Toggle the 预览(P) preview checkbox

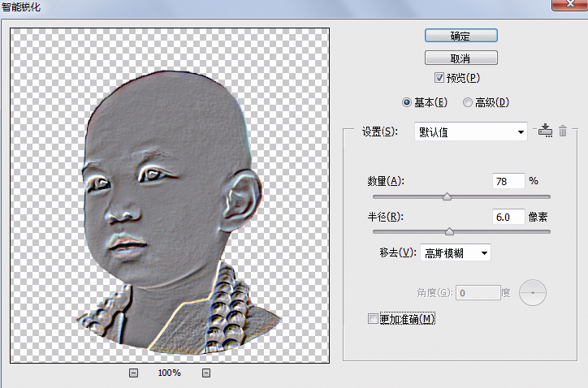tap(439, 78)
